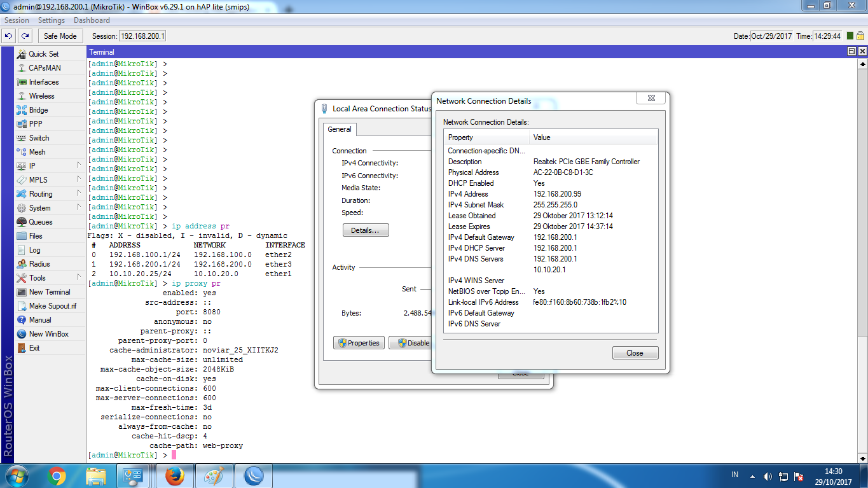Click the Date field in WinBox toolbar
The image size is (868, 488).
[771, 36]
